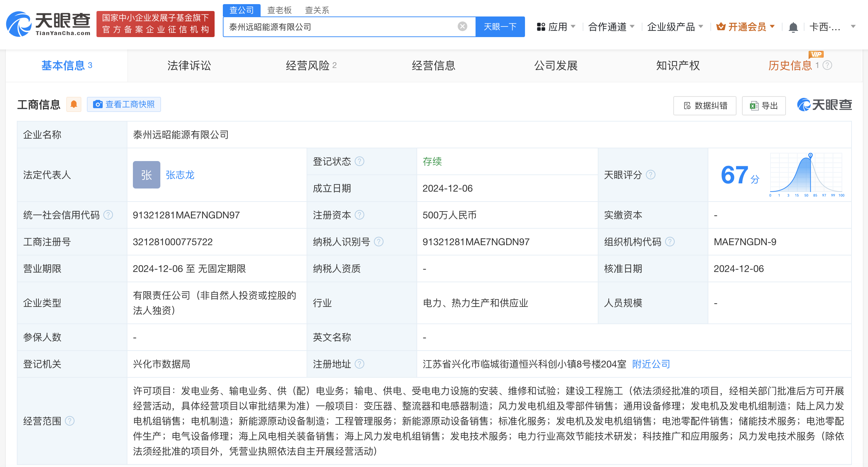Click the TianYanCha logo in the header
Viewport: 868px width, 467px height.
click(48, 24)
